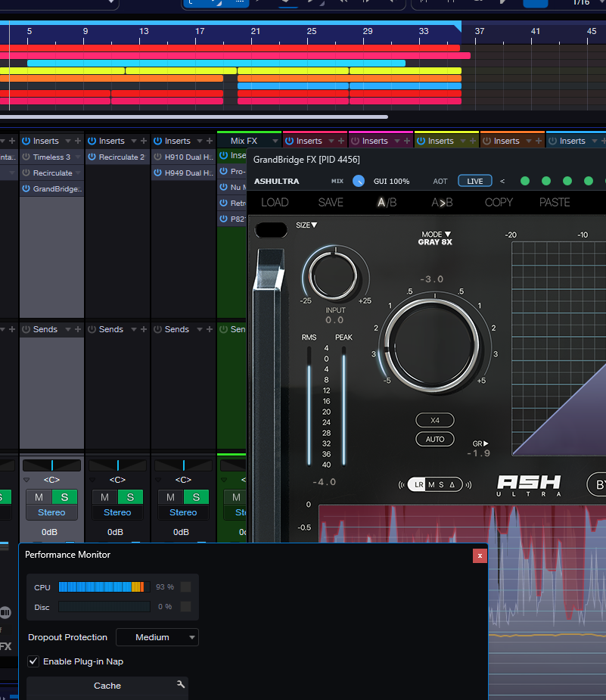
Task: Click the cyan clip starting at bar 5
Action: point(216,63)
